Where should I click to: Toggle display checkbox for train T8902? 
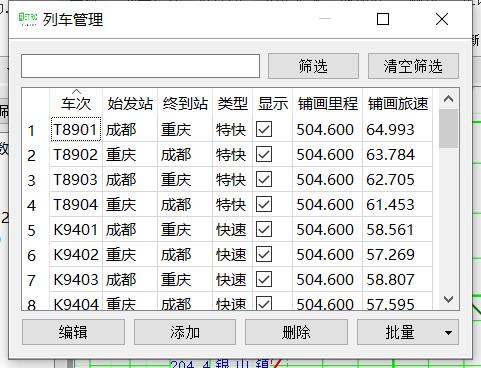click(x=264, y=154)
